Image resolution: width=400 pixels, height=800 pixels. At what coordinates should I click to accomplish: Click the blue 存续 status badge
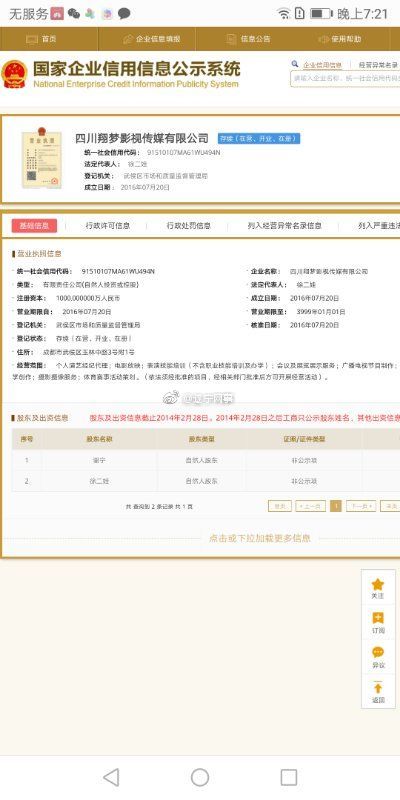[259, 138]
